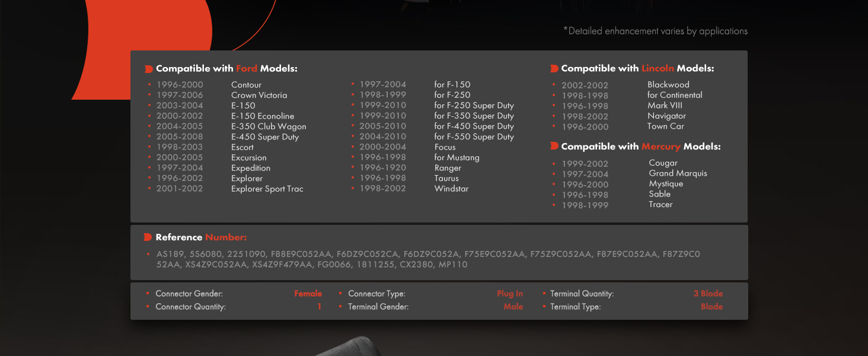Click the Contour model name
868x356 pixels.
[x=246, y=85]
